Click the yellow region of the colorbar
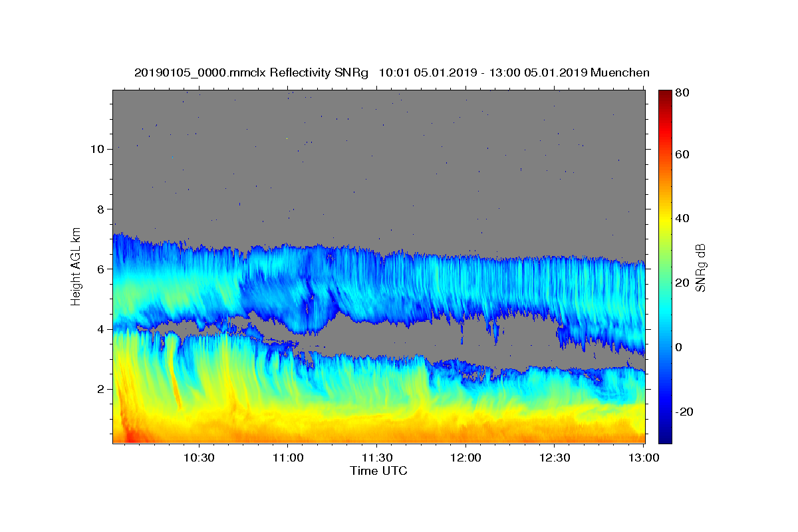Screen dimensions: 798x532 [665, 219]
